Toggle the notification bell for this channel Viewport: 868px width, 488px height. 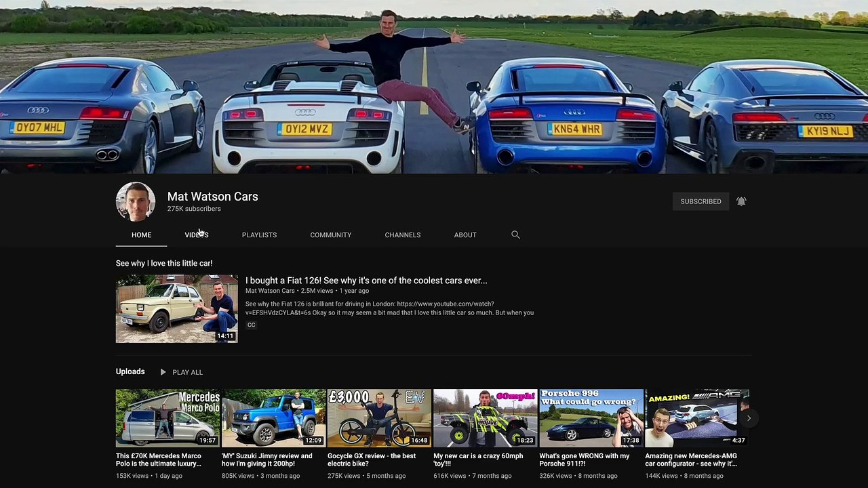pyautogui.click(x=741, y=201)
